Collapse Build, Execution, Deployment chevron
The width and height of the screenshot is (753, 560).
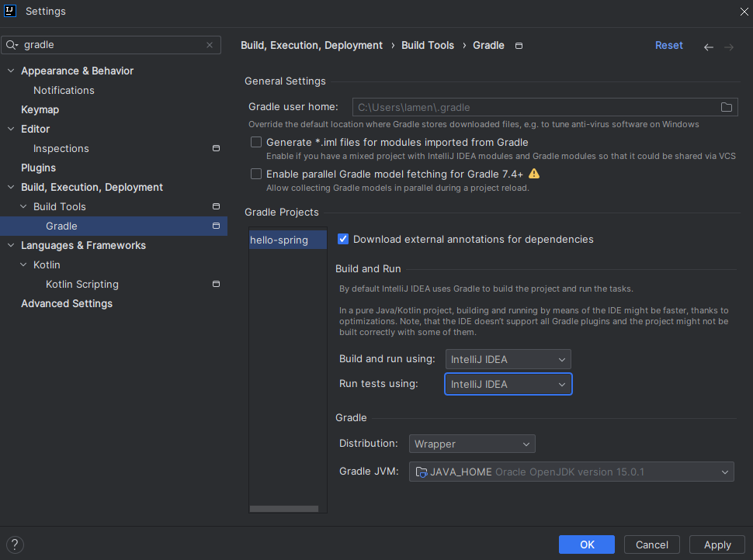coord(11,187)
